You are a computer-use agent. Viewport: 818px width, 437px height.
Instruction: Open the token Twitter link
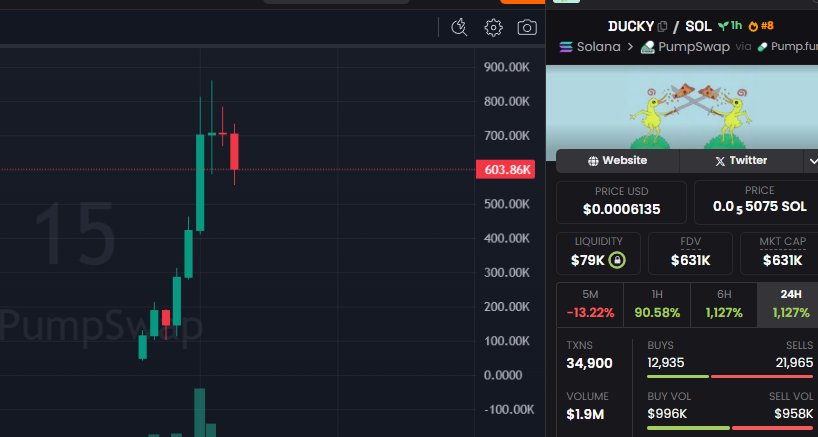coord(740,160)
